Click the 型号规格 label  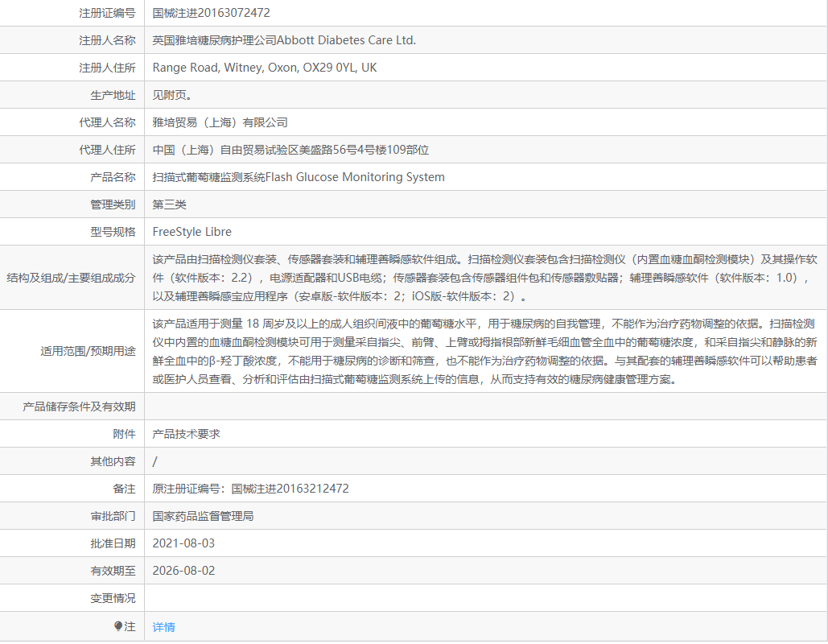tap(113, 232)
